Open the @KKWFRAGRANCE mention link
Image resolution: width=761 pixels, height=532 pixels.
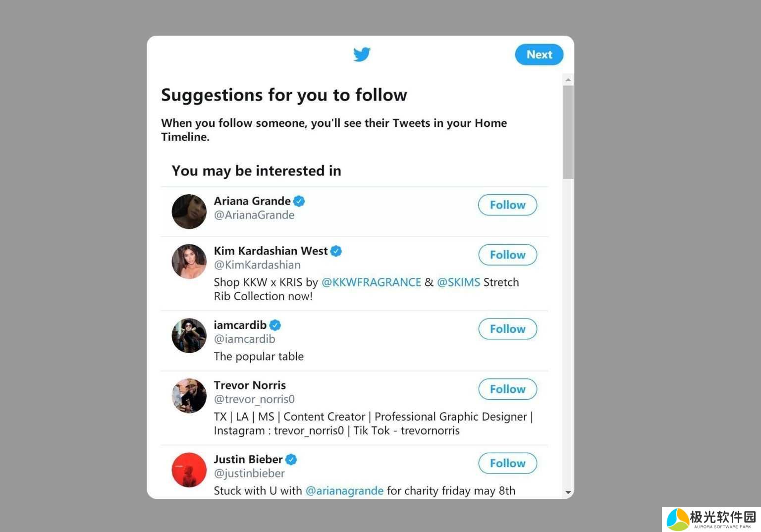click(x=371, y=282)
